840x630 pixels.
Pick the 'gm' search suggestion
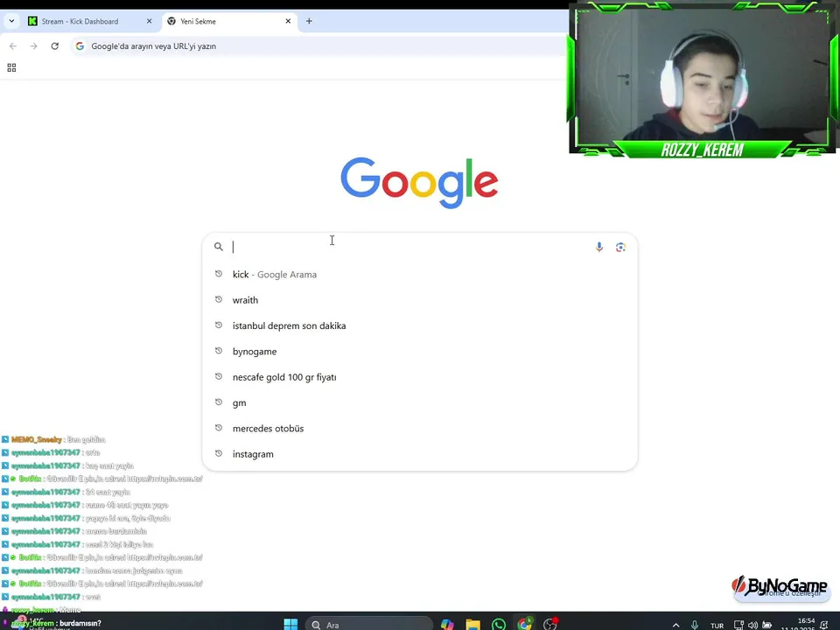[x=419, y=402]
